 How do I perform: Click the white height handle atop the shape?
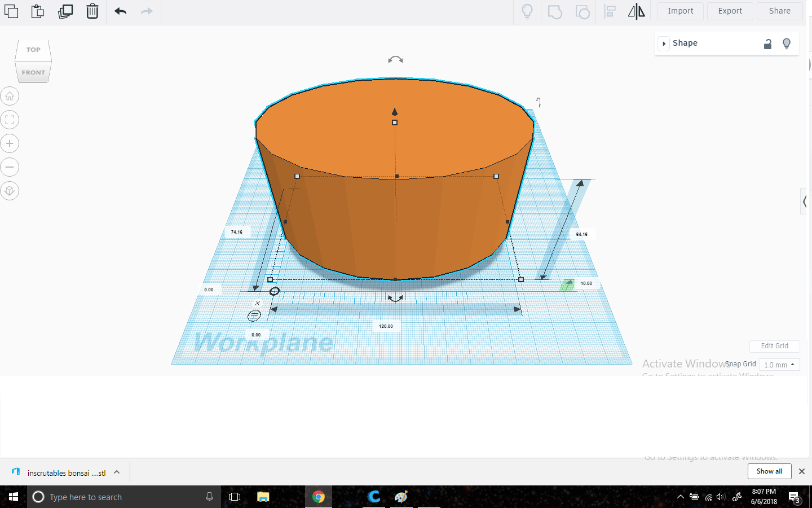395,122
